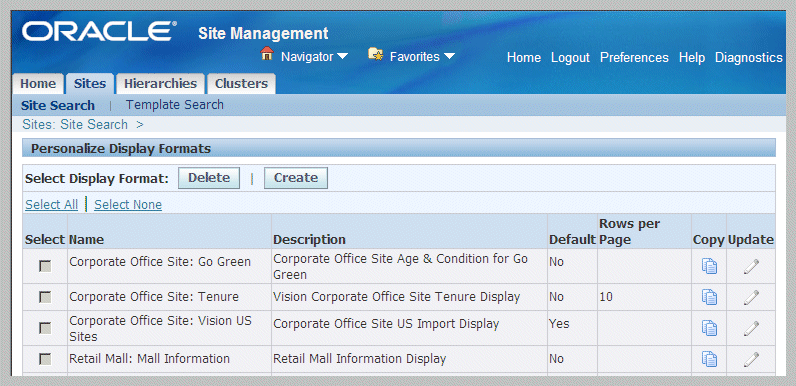The width and height of the screenshot is (796, 386).
Task: Expand the Navigator dropdown arrow
Action: point(343,56)
